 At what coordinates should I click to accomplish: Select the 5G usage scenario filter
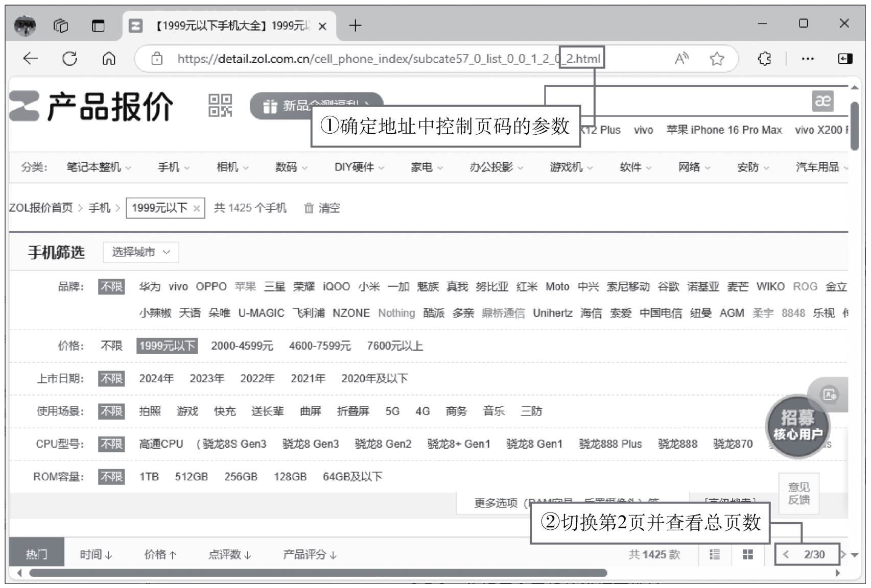(x=392, y=411)
